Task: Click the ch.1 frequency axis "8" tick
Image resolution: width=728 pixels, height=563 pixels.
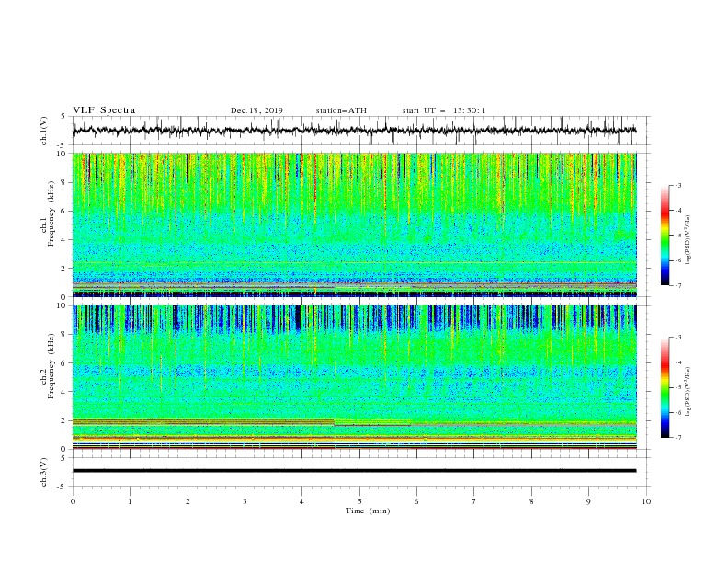Action: click(64, 182)
